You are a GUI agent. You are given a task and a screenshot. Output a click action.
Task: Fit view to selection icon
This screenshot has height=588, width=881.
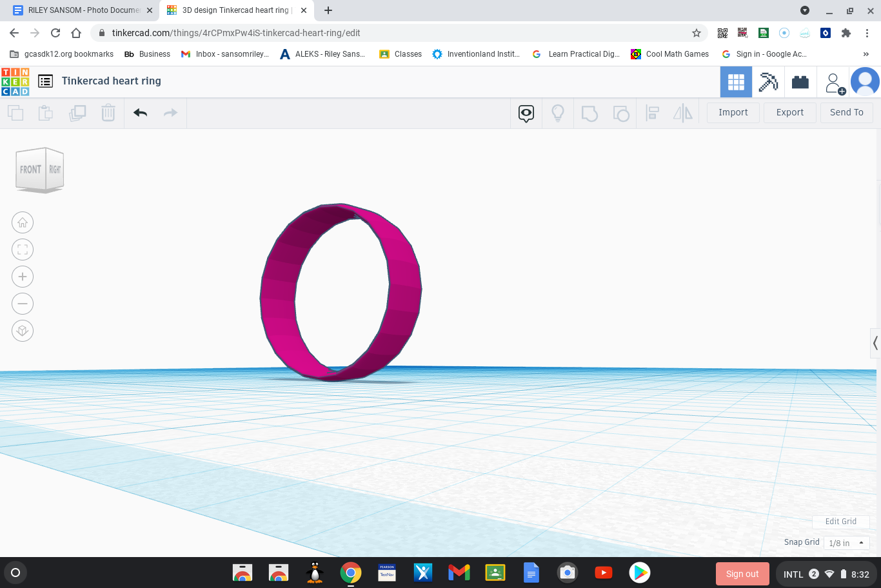click(x=23, y=249)
